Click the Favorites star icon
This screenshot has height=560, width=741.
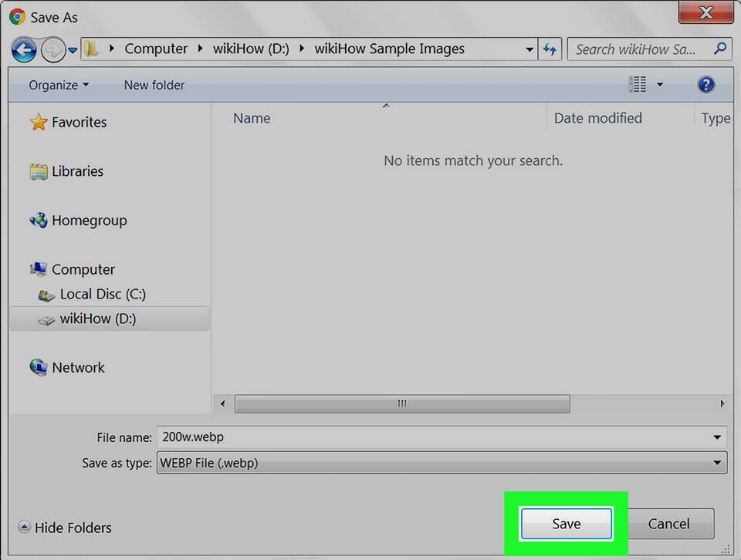(x=39, y=122)
